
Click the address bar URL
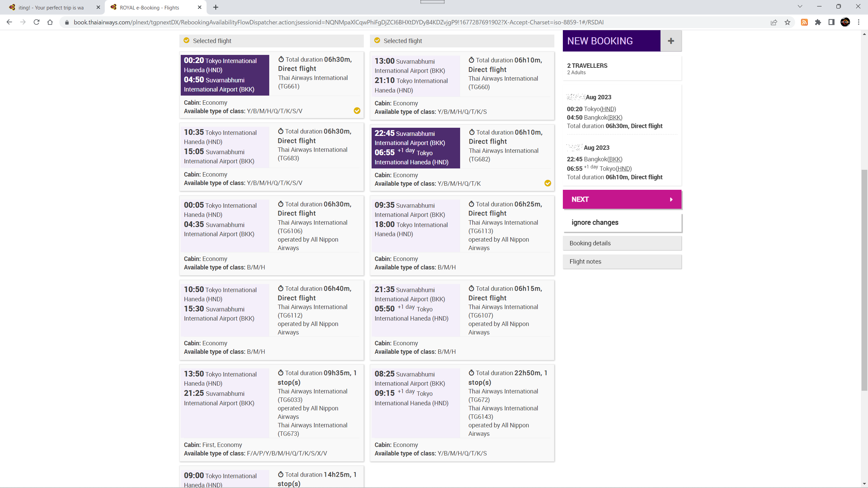tap(338, 22)
